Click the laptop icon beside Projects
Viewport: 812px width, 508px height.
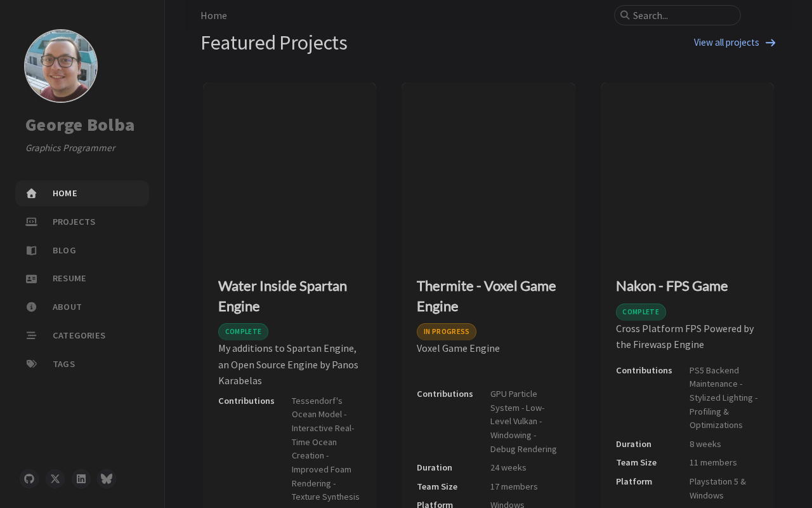[x=31, y=222]
